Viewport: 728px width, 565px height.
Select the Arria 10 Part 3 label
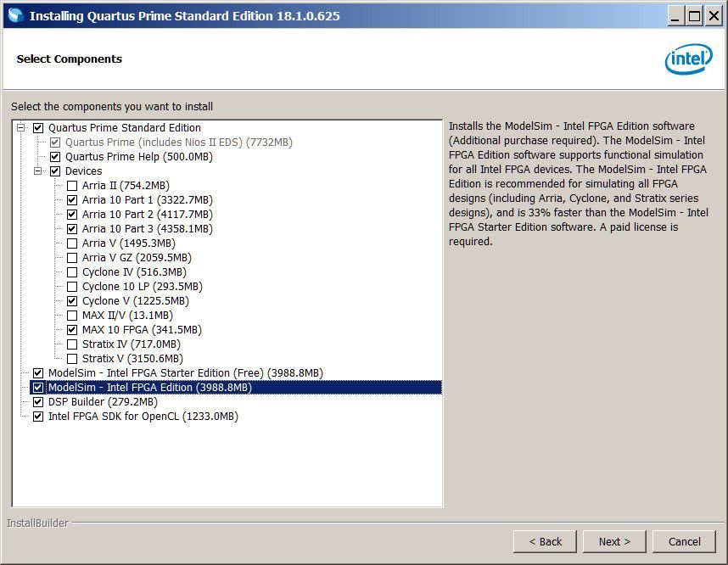(147, 229)
